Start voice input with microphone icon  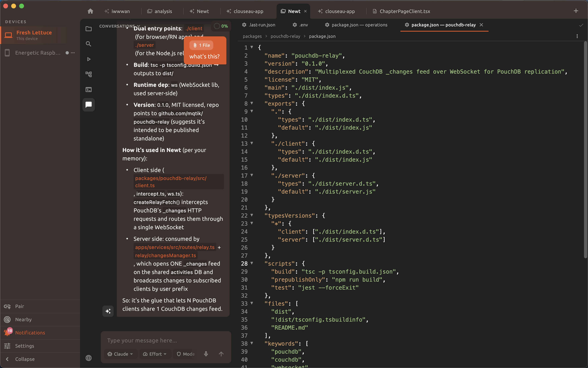206,354
